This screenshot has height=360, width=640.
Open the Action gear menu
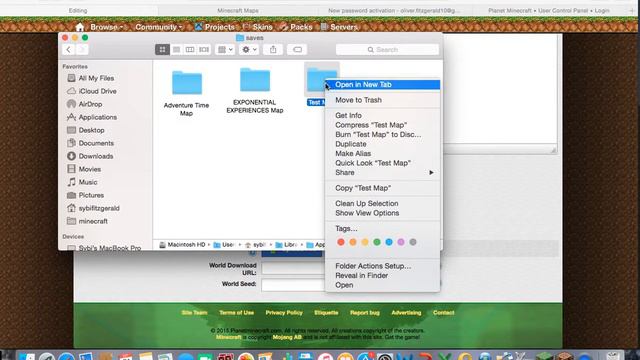(249, 49)
